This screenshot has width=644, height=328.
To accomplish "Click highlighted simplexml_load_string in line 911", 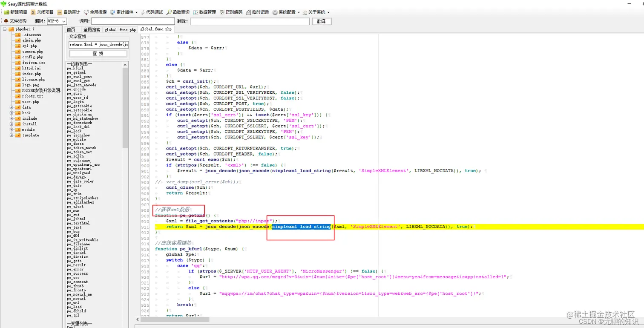I will pyautogui.click(x=301, y=227).
